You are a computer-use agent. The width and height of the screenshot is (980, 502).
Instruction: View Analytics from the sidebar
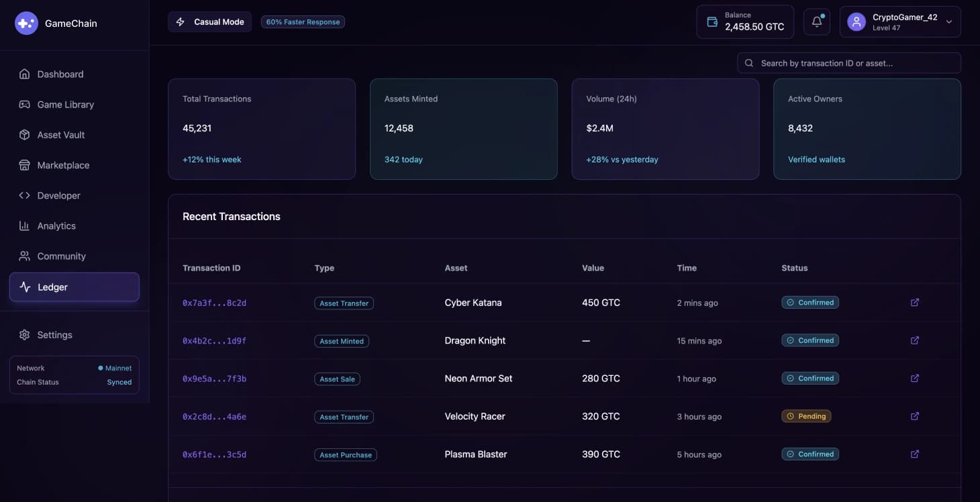pos(56,225)
